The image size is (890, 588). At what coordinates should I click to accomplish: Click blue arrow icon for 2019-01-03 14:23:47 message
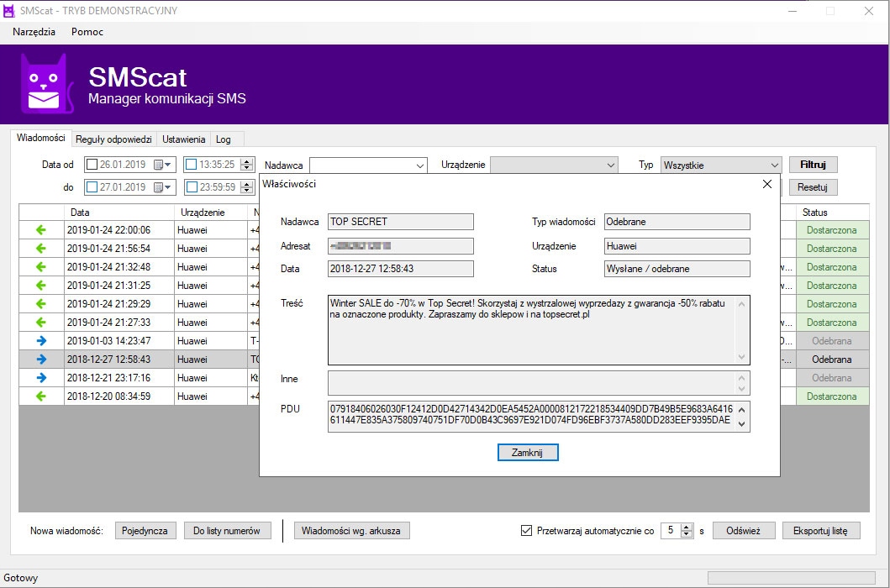(x=41, y=341)
